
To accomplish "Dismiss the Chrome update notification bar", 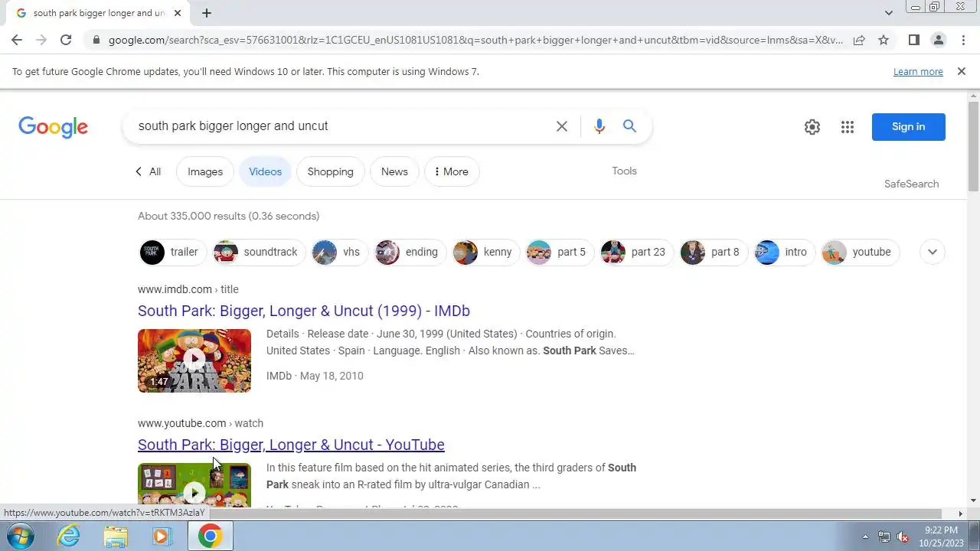I will coord(962,71).
